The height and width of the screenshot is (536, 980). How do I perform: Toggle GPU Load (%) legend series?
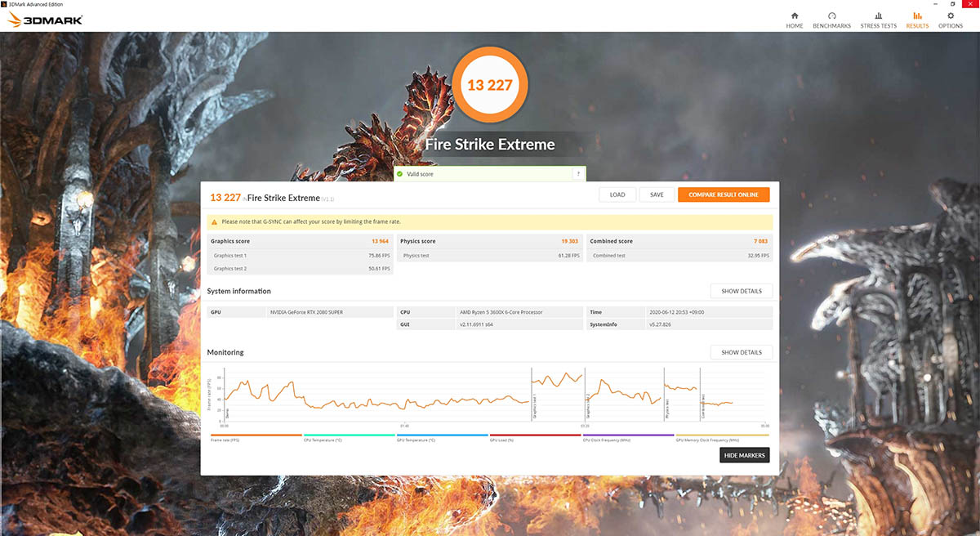535,437
